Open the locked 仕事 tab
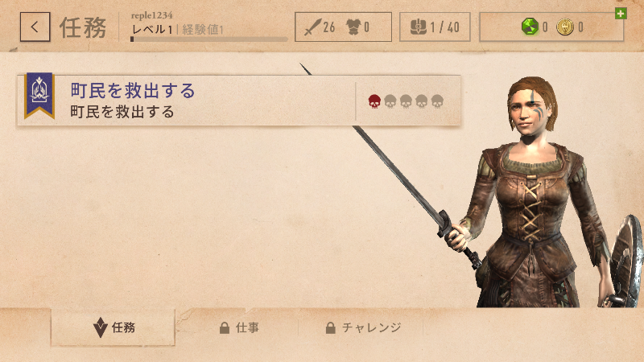 (x=238, y=327)
